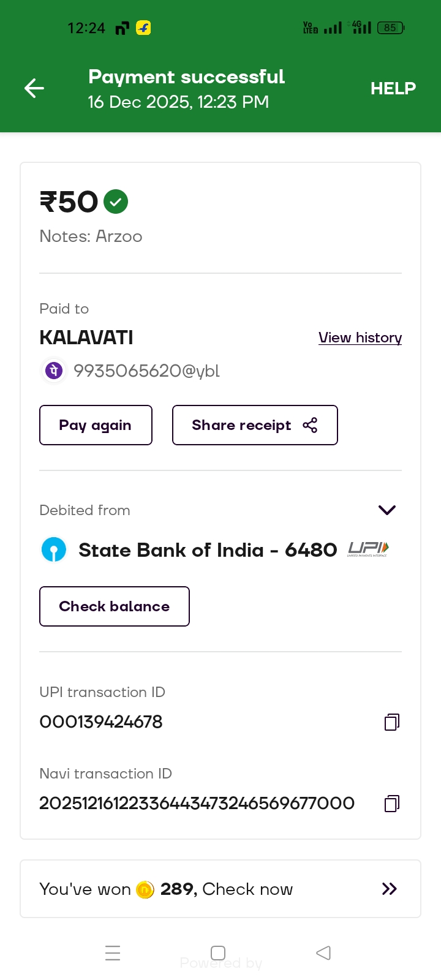Screen dimensions: 441x980
Task: Tap the UPI logo next to account
Action: pos(368,549)
